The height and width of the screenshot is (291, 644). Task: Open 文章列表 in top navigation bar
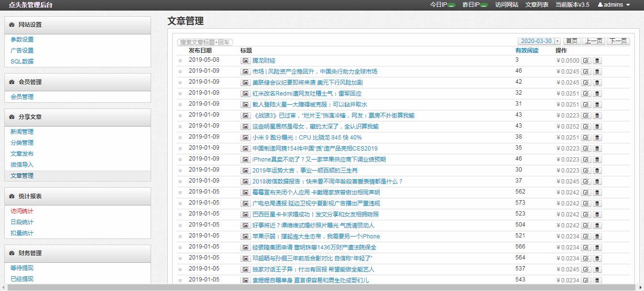536,5
